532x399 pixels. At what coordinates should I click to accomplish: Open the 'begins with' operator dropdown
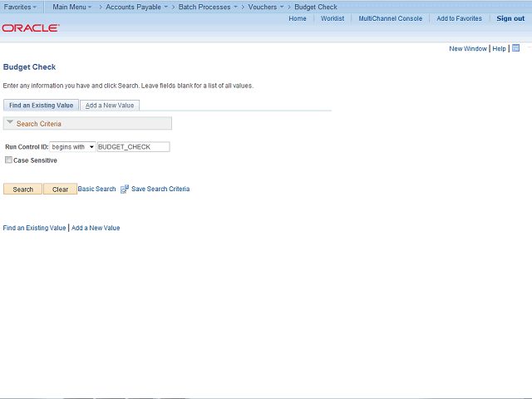[x=72, y=147]
